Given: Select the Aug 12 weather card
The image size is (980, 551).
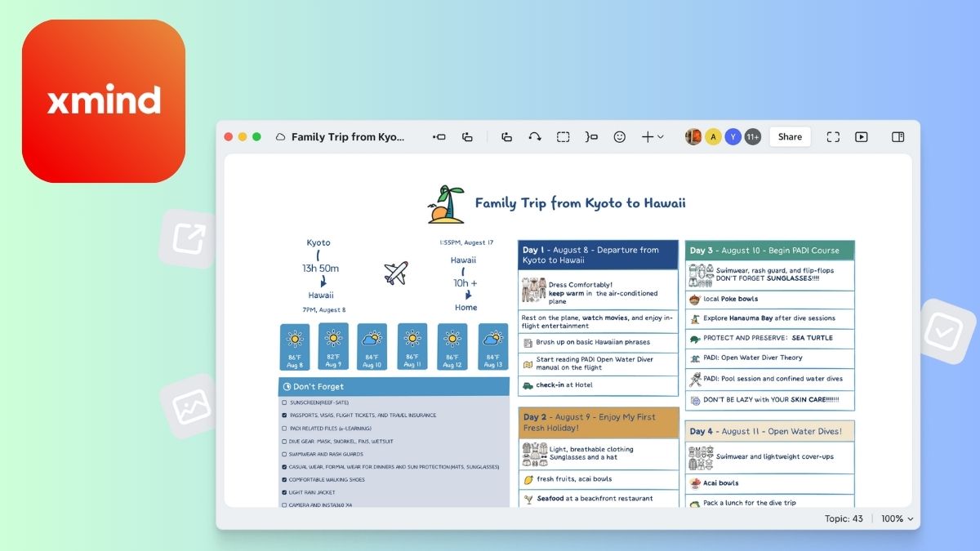Looking at the screenshot, I should pos(452,347).
